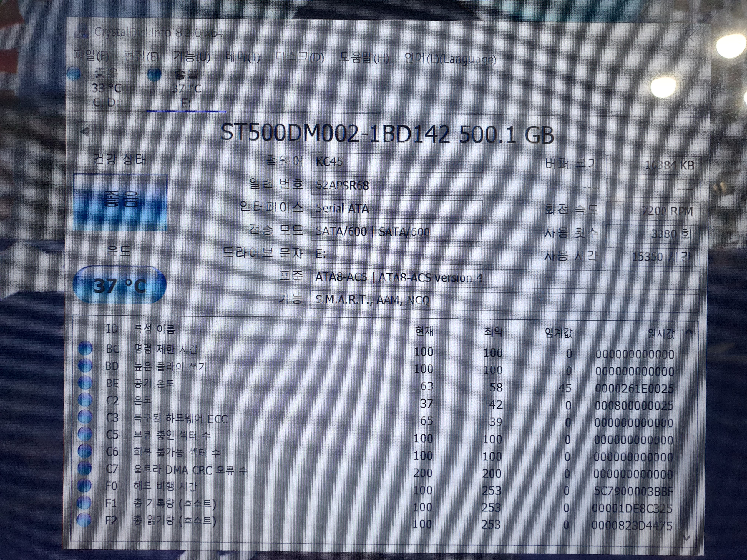This screenshot has height=560, width=747.
Task: Click status dot of BE row
Action: pyautogui.click(x=85, y=382)
